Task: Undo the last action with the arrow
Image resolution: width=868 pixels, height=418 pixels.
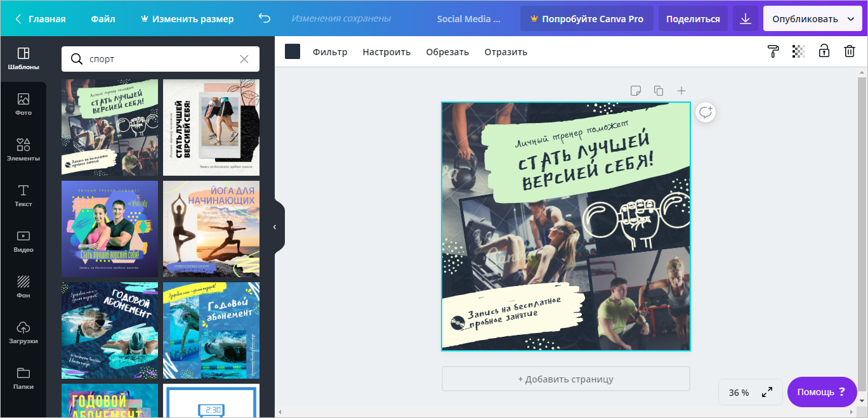Action: coord(265,19)
